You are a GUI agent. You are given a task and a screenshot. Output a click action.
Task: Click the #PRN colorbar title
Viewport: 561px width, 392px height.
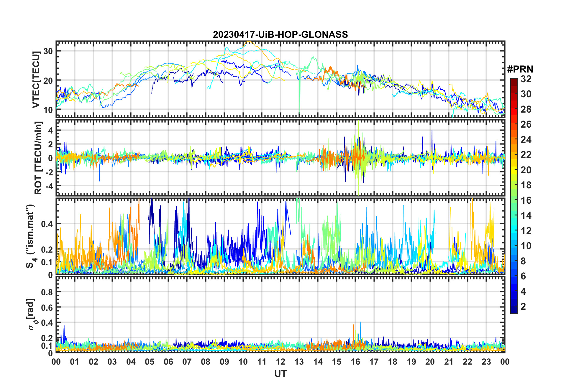pyautogui.click(x=520, y=69)
